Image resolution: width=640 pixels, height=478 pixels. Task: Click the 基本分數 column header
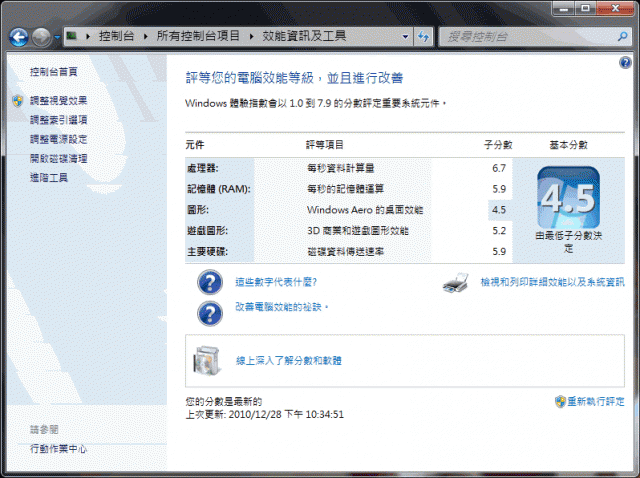(568, 145)
